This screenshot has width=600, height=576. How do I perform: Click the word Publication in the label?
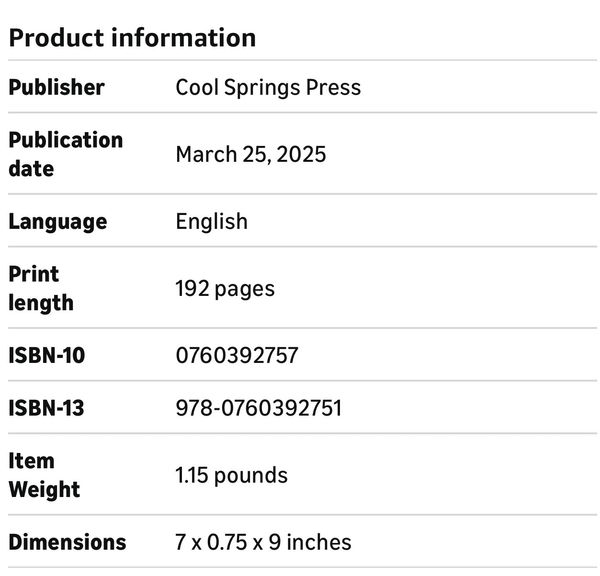(x=66, y=140)
